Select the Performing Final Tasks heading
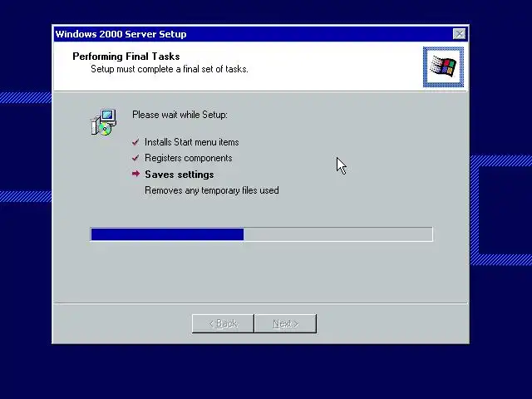 [x=126, y=57]
